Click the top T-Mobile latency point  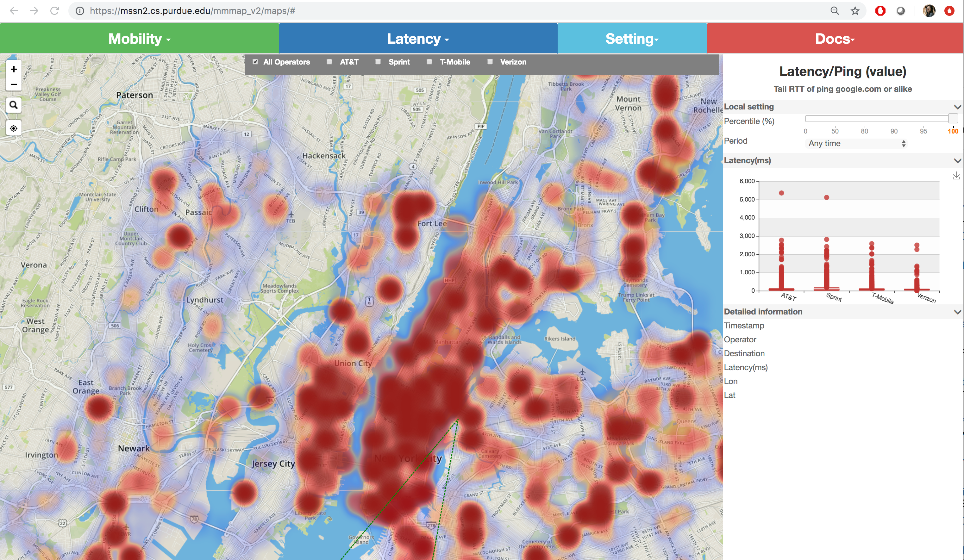[x=872, y=244]
